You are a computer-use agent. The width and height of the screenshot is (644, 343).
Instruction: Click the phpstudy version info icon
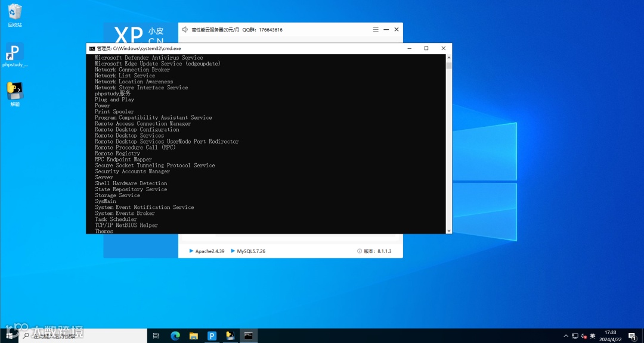(360, 251)
